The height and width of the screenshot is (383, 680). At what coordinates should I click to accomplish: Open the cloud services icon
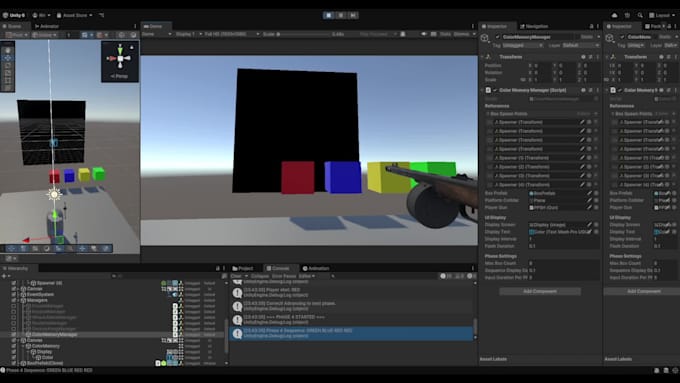[x=615, y=15]
